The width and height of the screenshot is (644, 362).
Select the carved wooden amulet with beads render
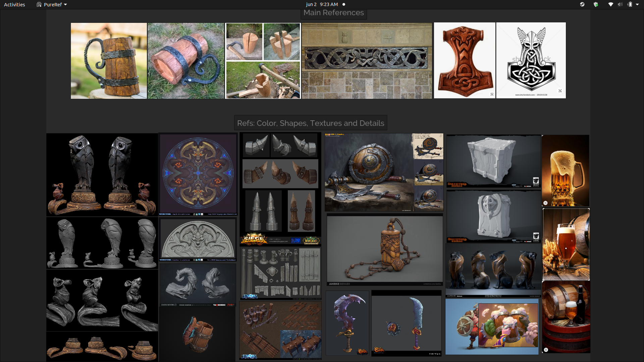(x=385, y=250)
